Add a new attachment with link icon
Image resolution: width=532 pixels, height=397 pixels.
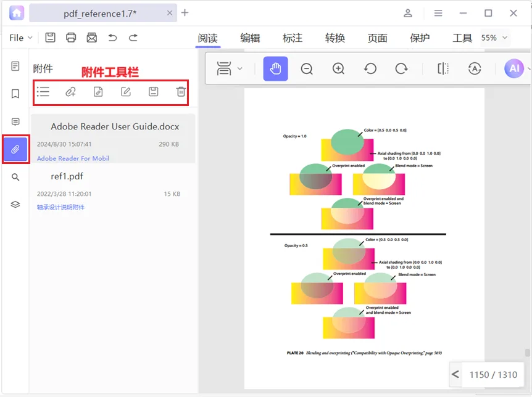point(70,92)
